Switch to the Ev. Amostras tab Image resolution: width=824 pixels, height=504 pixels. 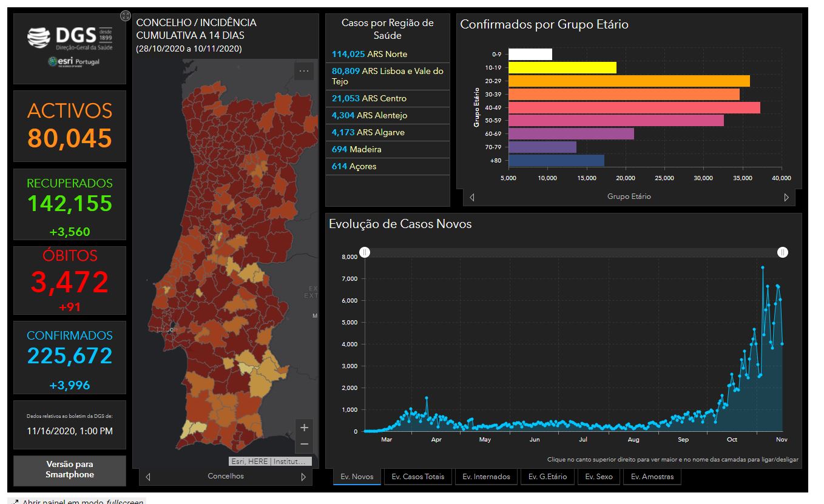tap(652, 477)
